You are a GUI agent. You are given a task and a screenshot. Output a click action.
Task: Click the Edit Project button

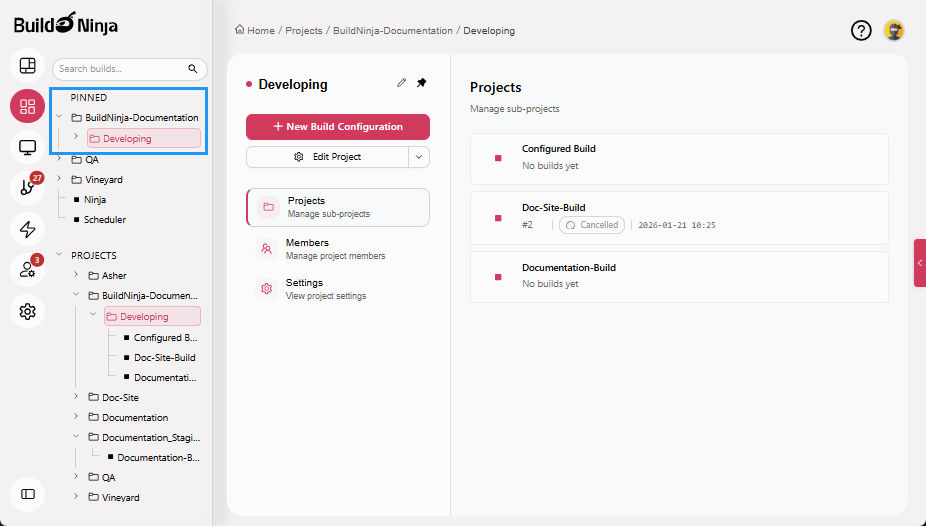pos(327,157)
